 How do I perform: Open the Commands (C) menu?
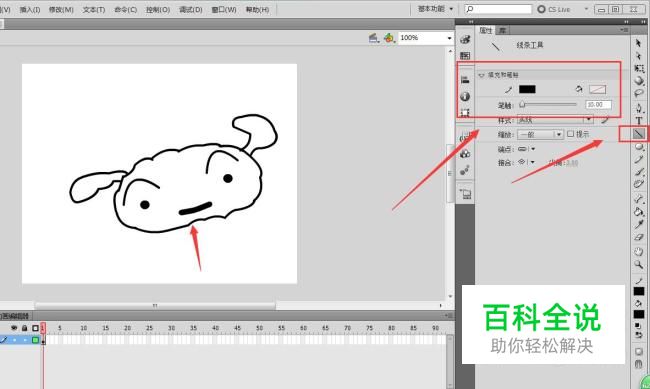click(x=126, y=9)
